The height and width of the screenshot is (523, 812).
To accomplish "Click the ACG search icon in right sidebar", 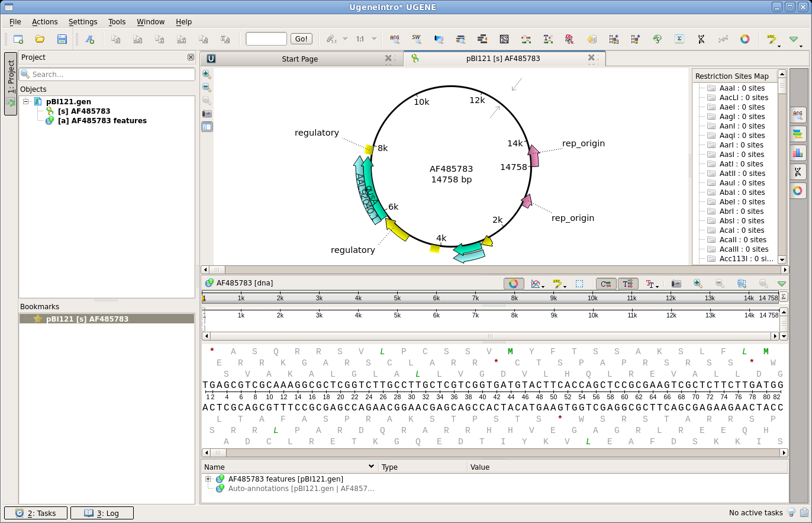I will 798,114.
